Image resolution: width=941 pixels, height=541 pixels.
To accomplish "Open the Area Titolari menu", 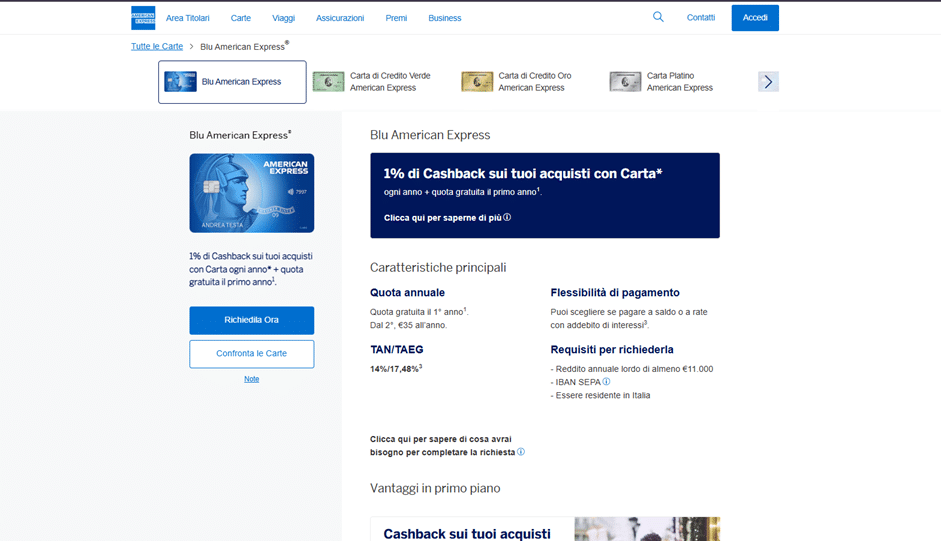I will coord(188,18).
